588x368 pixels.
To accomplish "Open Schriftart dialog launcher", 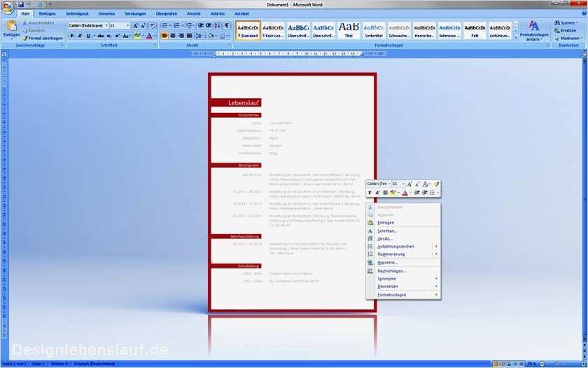I will coord(155,46).
